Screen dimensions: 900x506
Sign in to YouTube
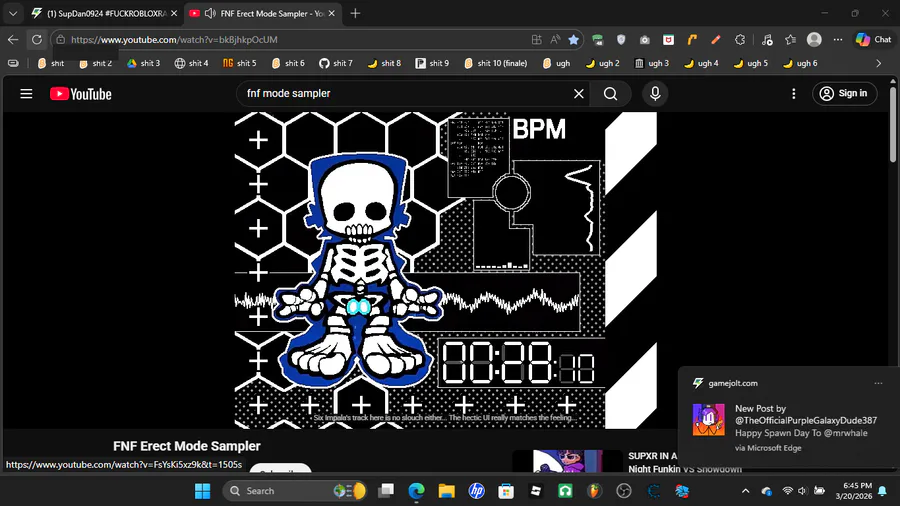point(844,94)
